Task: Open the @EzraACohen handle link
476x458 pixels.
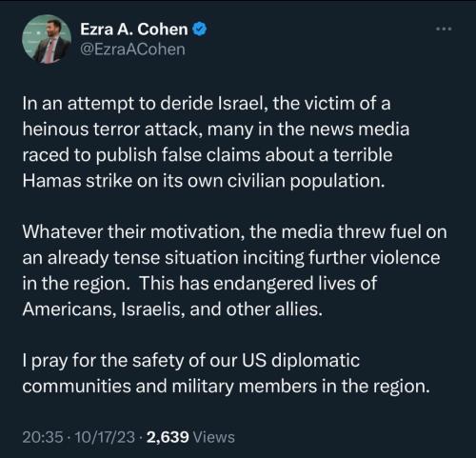Action: pos(132,50)
